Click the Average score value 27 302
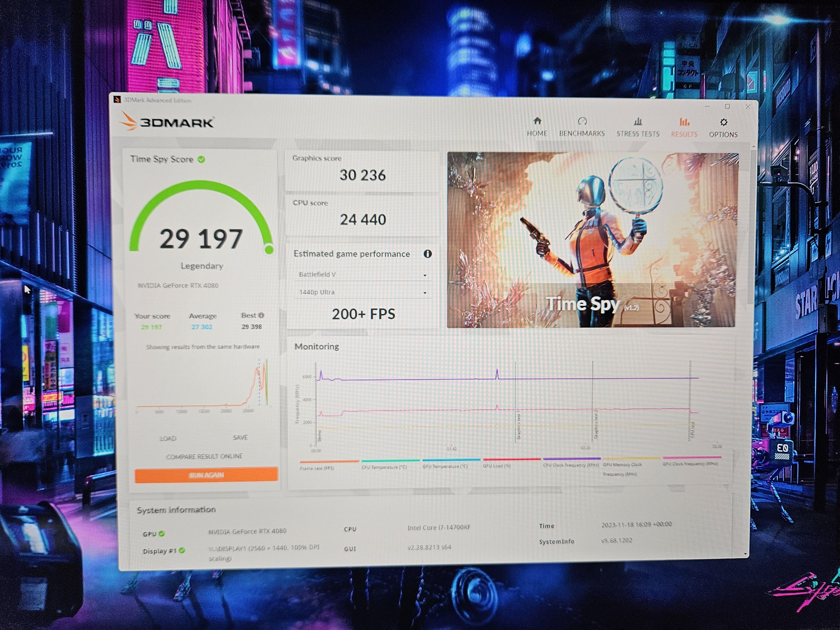This screenshot has width=840, height=630. click(202, 327)
